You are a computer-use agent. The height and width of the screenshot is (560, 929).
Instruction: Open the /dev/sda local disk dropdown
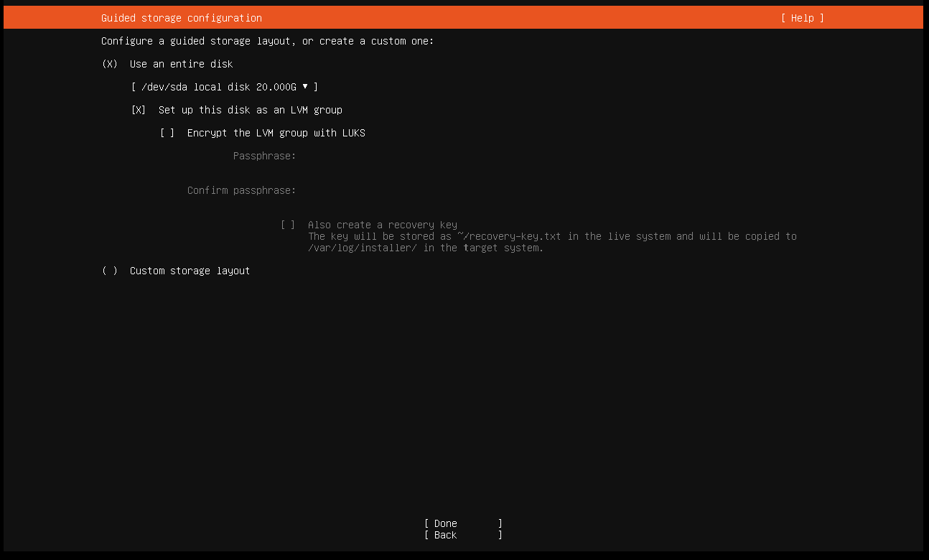pyautogui.click(x=225, y=87)
